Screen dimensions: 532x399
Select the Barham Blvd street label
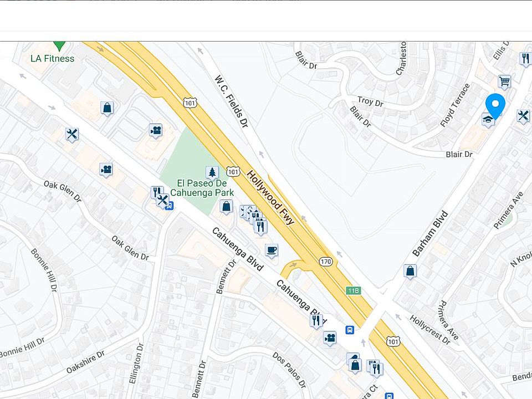point(430,233)
